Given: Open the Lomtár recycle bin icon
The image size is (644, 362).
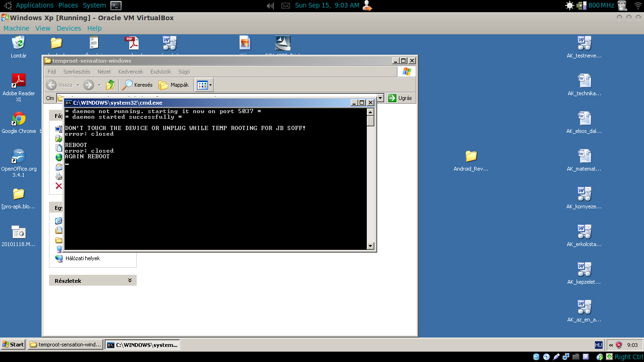Looking at the screenshot, I should coord(18,43).
